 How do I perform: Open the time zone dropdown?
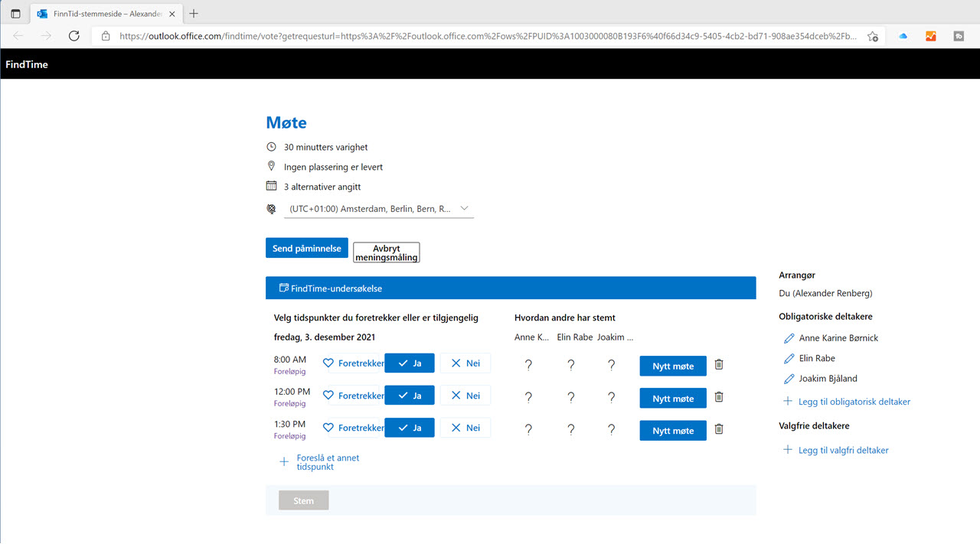click(379, 209)
